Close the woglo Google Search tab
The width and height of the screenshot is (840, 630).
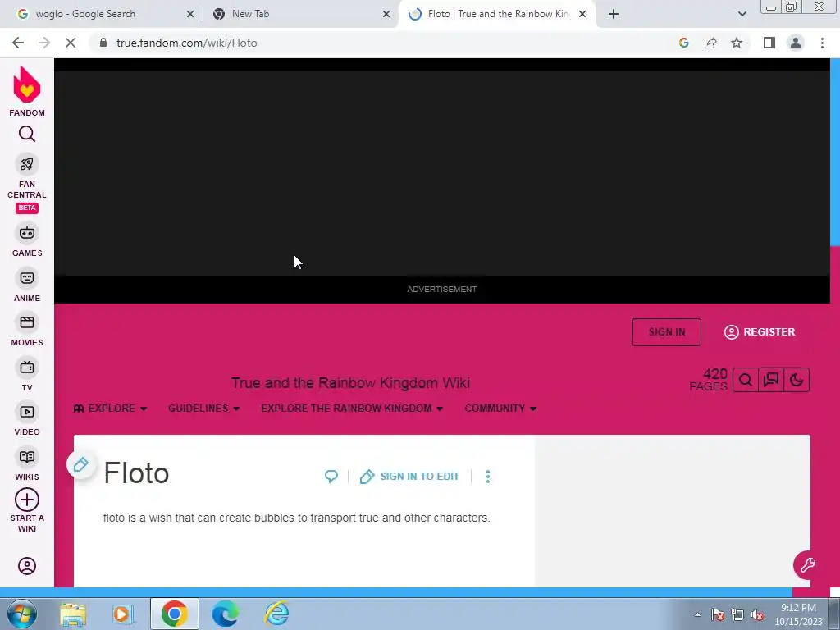pos(190,14)
